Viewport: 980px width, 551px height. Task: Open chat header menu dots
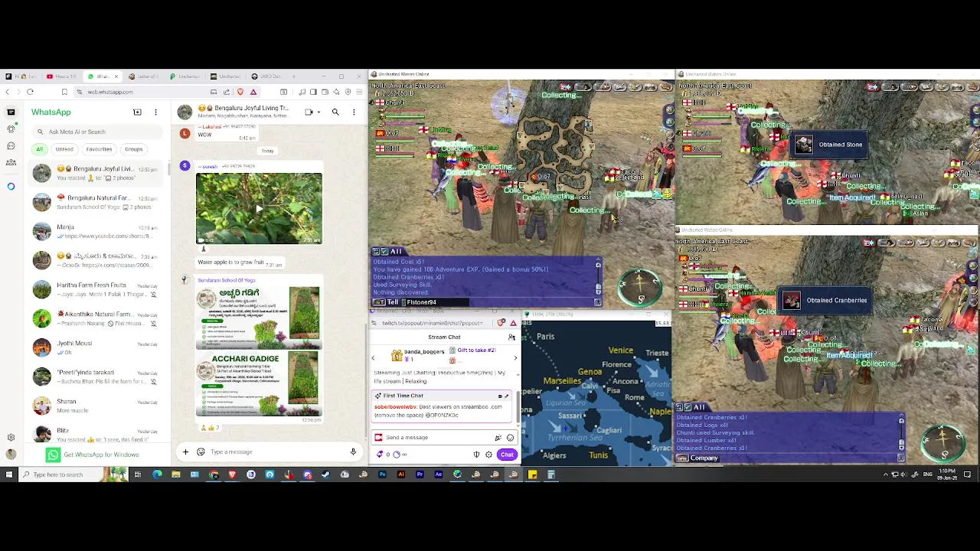pyautogui.click(x=354, y=112)
